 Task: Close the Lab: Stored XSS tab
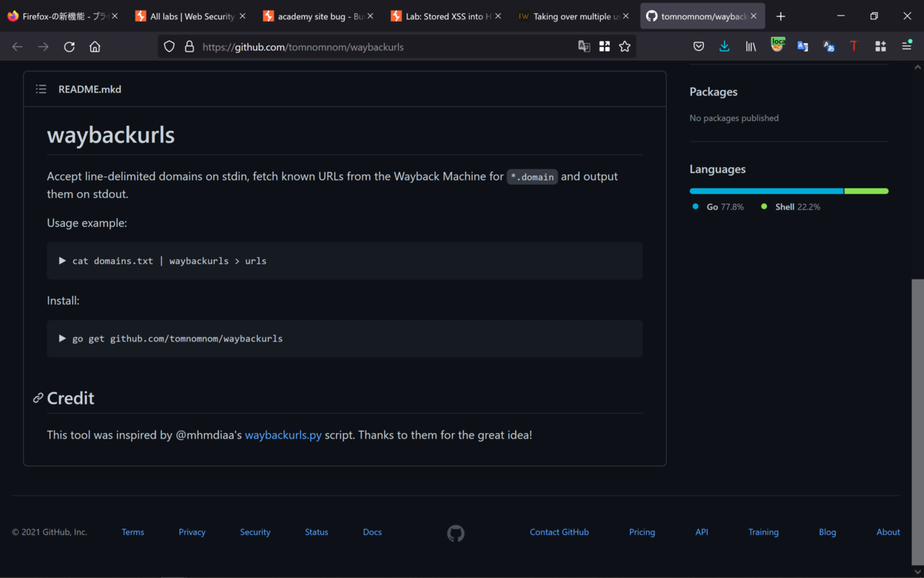[498, 16]
